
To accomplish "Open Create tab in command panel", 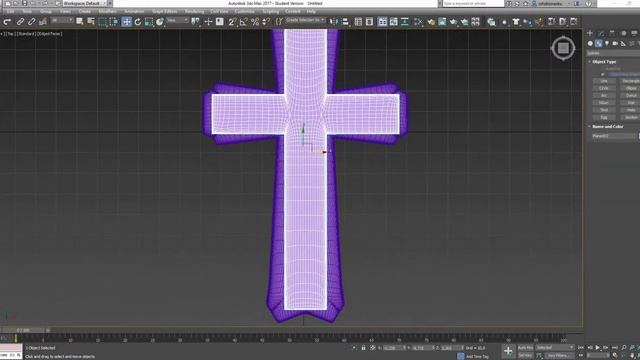I will (x=590, y=33).
